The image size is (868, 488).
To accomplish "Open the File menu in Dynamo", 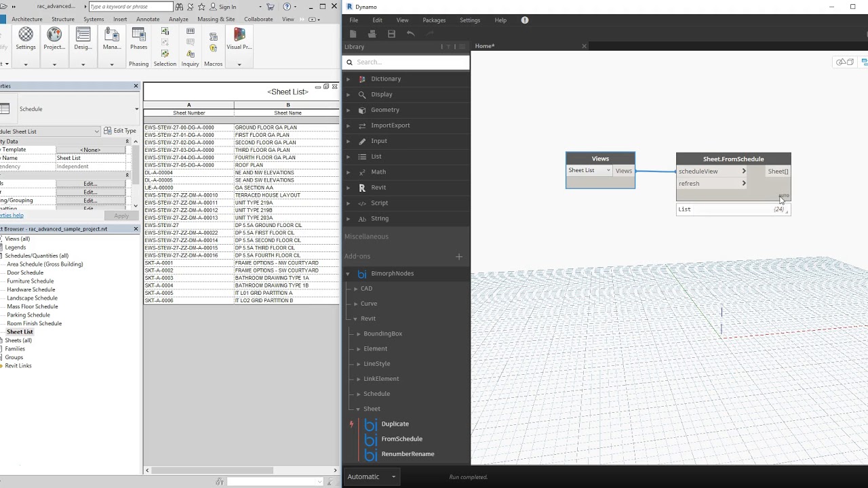I will click(354, 20).
